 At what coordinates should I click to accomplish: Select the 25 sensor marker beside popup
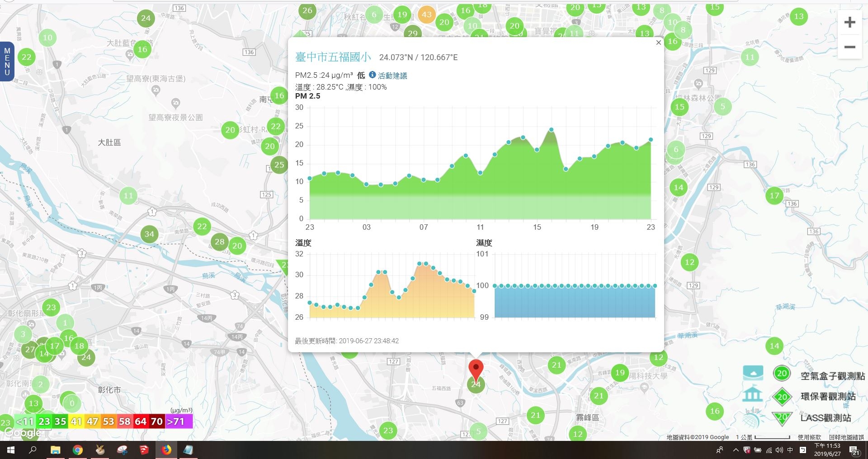click(x=279, y=165)
